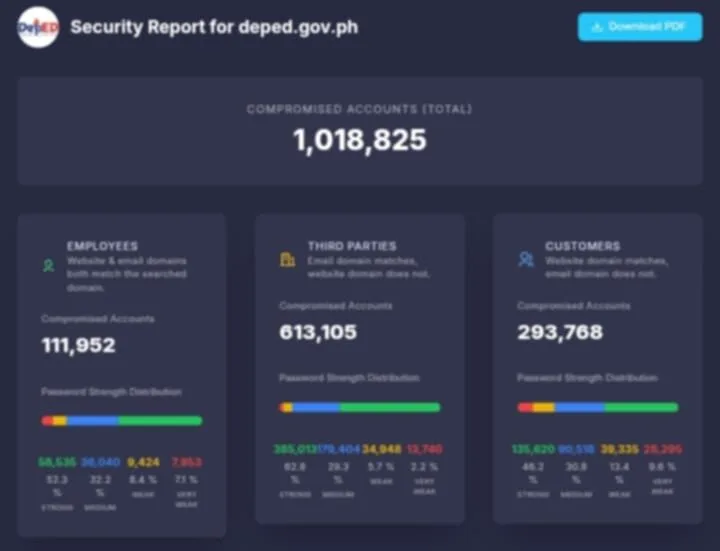Click the Customers password strength distribution bar
720x551 pixels.
598,407
